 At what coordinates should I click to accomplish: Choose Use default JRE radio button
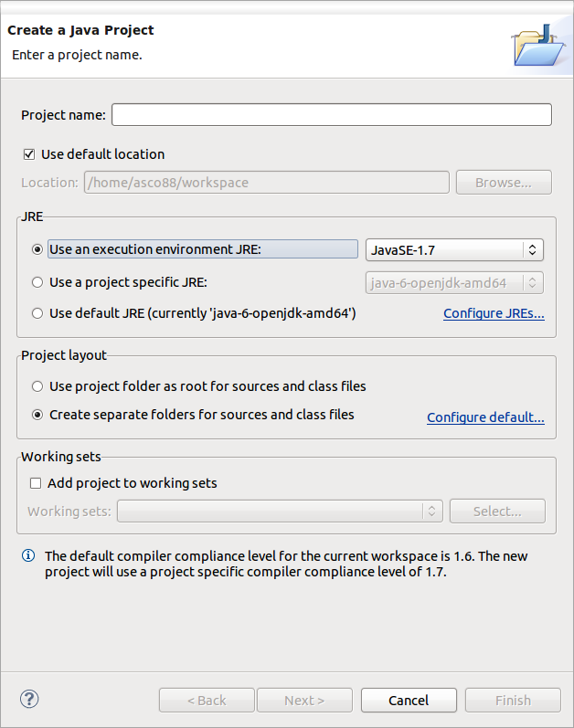[37, 313]
